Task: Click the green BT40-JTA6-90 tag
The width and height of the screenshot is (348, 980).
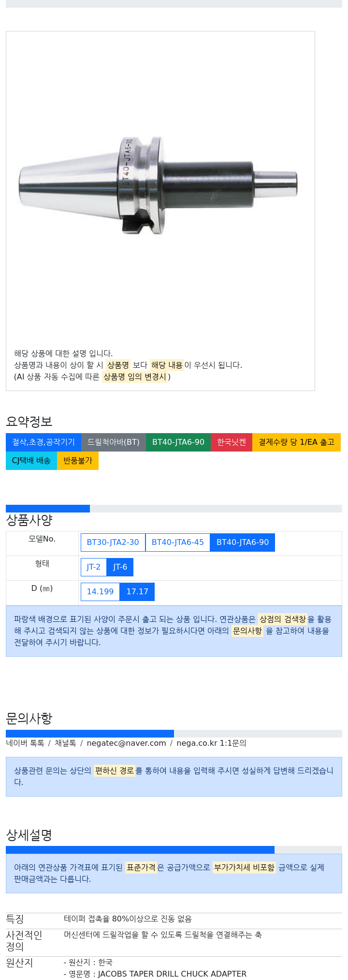Action: (178, 442)
